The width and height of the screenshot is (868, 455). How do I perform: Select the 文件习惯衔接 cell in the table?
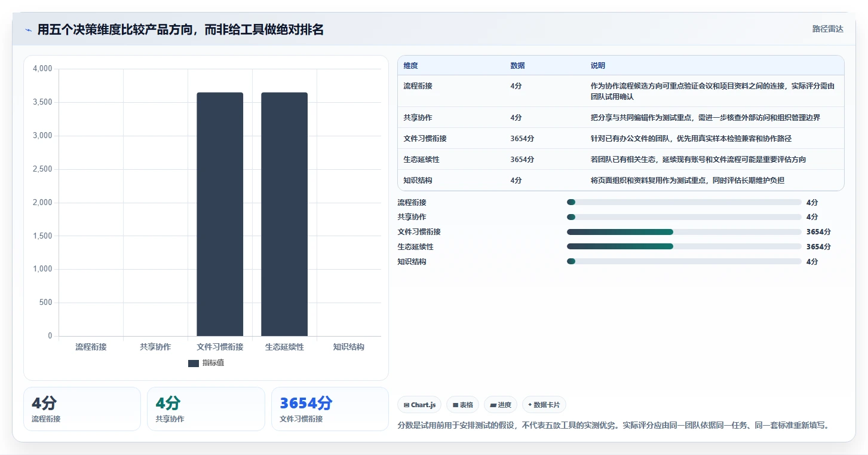click(x=425, y=139)
